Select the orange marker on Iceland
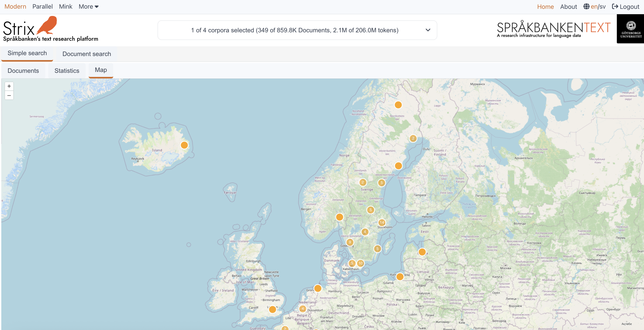Image resolution: width=644 pixels, height=330 pixels. click(184, 145)
